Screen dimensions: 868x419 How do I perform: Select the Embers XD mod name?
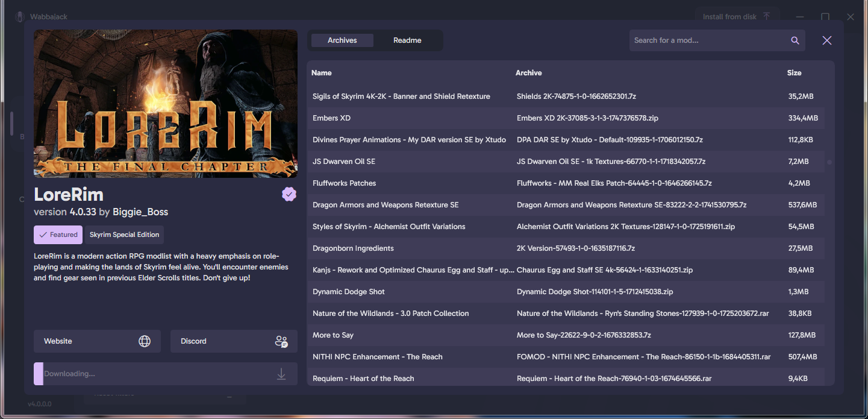331,118
